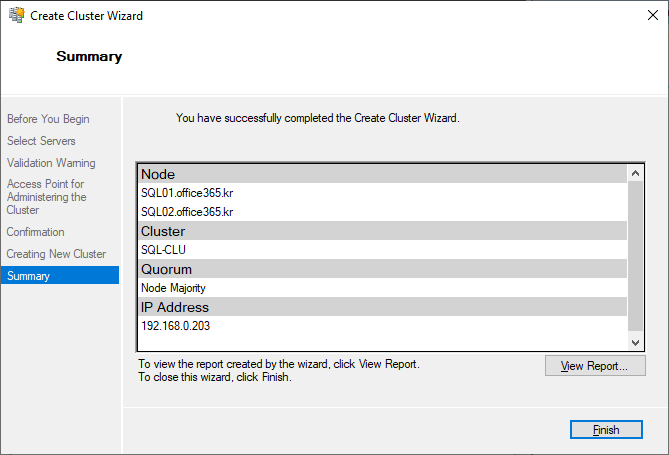Click the IP Address section header
669x455 pixels.
click(383, 307)
